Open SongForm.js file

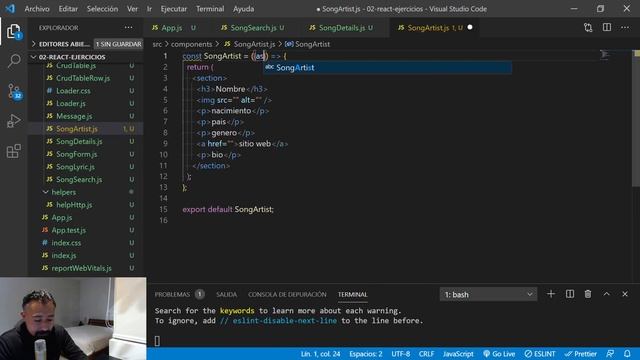point(77,154)
